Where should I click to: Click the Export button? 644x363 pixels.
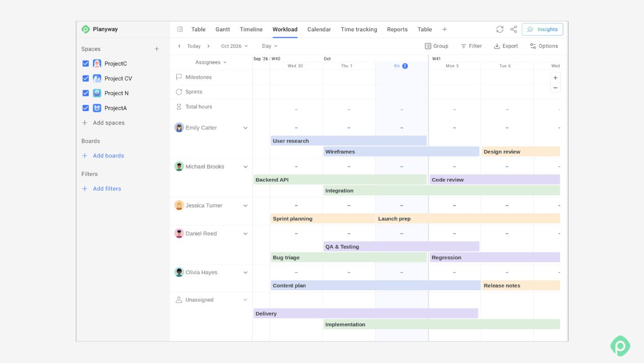pos(506,46)
